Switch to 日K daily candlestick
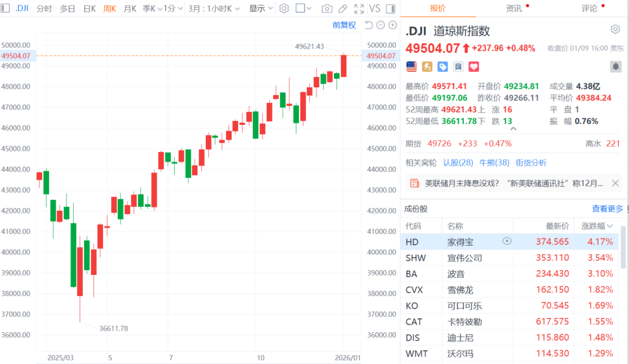 tap(89, 8)
